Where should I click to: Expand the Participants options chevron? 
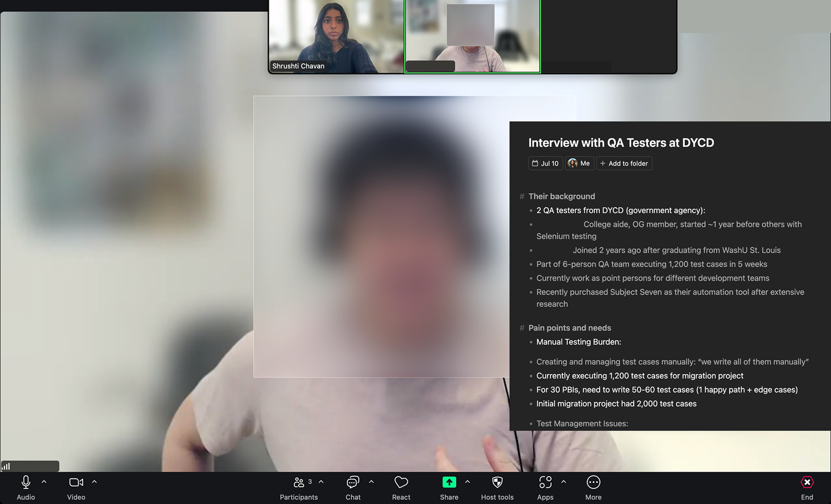pos(321,481)
